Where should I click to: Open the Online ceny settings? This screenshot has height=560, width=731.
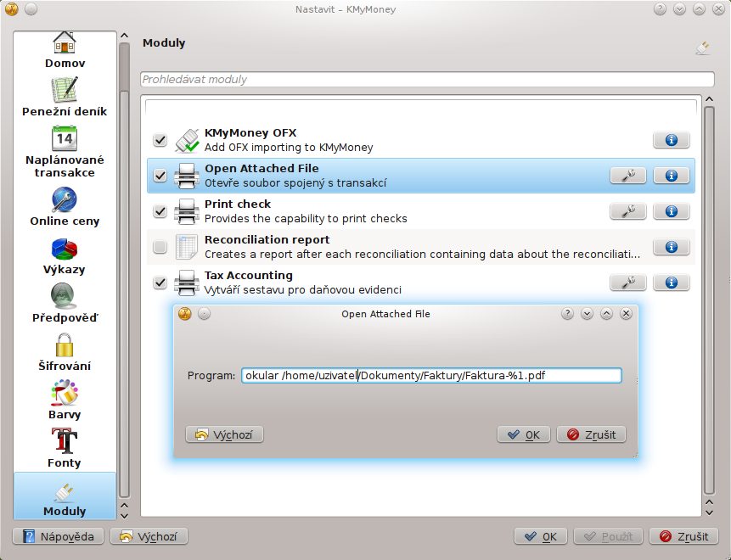tap(65, 207)
